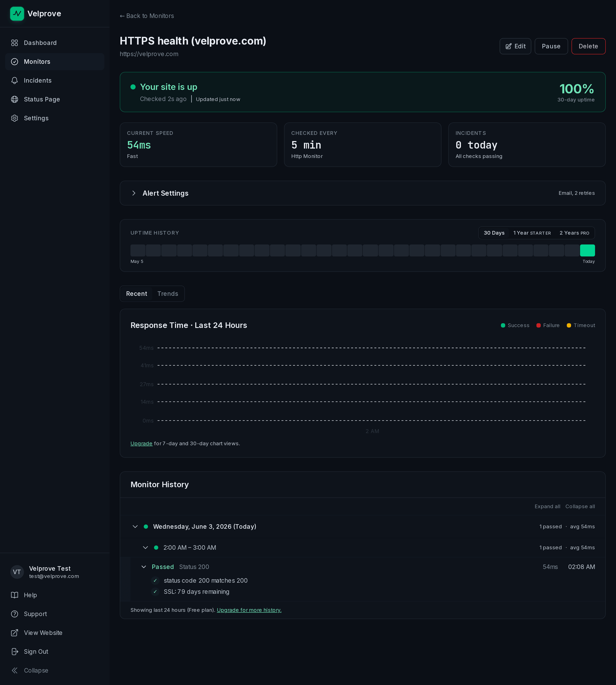Click the 100% 30-day uptime value
This screenshot has height=685, width=616.
tap(576, 89)
